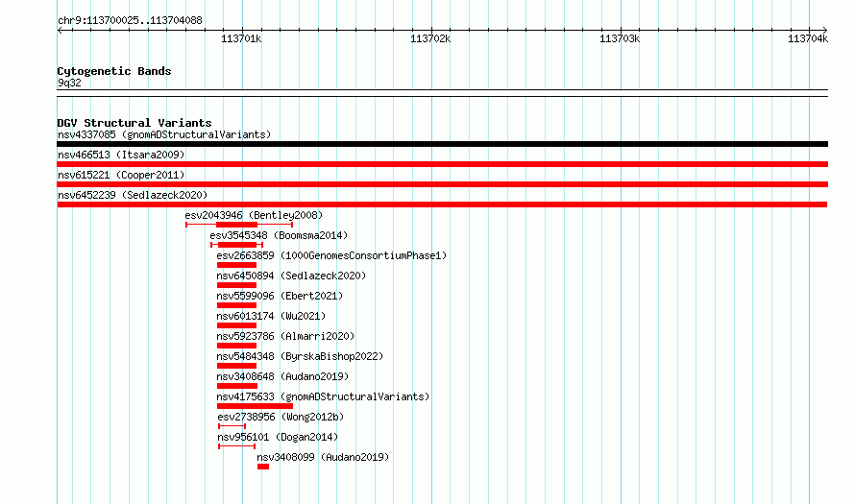Click the red glyph under esv2043946 Bentley2008
Image resolution: width=855 pixels, height=504 pixels.
239,225
